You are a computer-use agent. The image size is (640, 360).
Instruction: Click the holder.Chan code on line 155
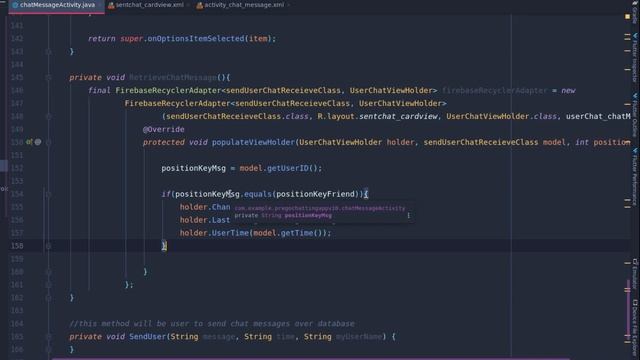coord(205,207)
